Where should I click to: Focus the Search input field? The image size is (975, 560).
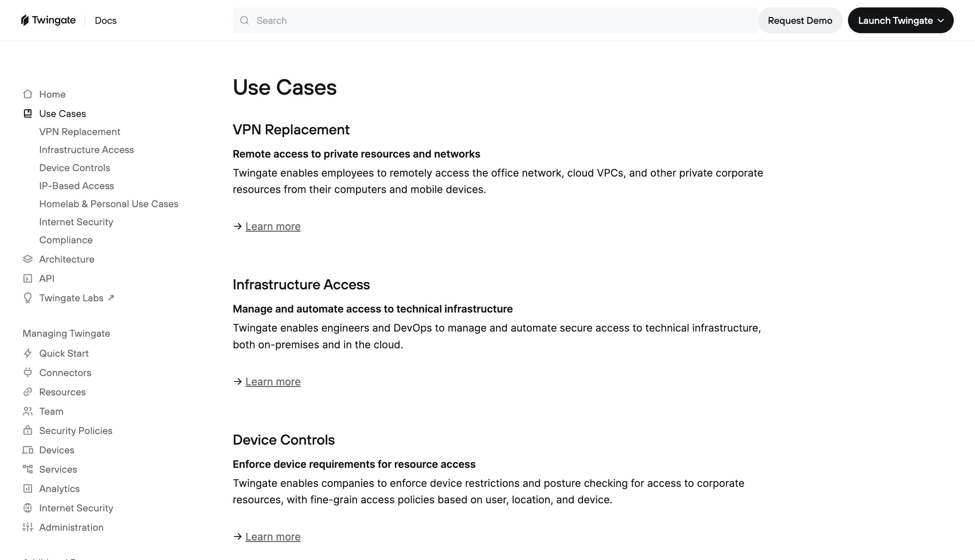tap(495, 20)
